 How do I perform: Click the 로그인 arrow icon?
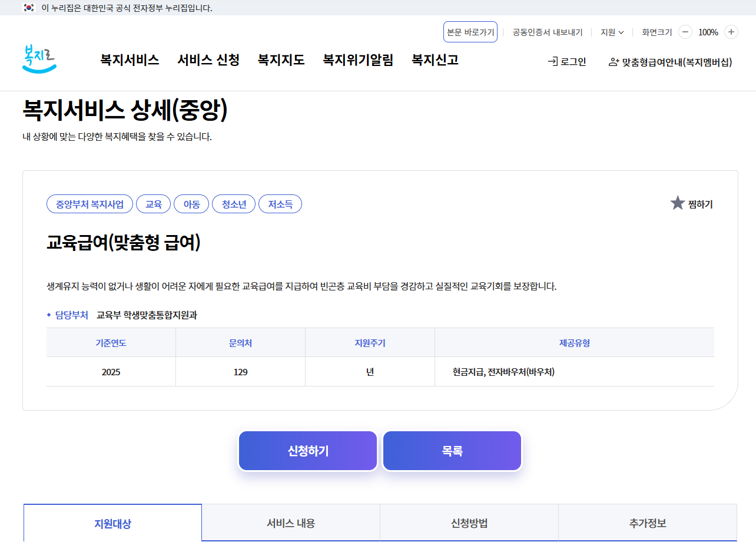(x=552, y=61)
